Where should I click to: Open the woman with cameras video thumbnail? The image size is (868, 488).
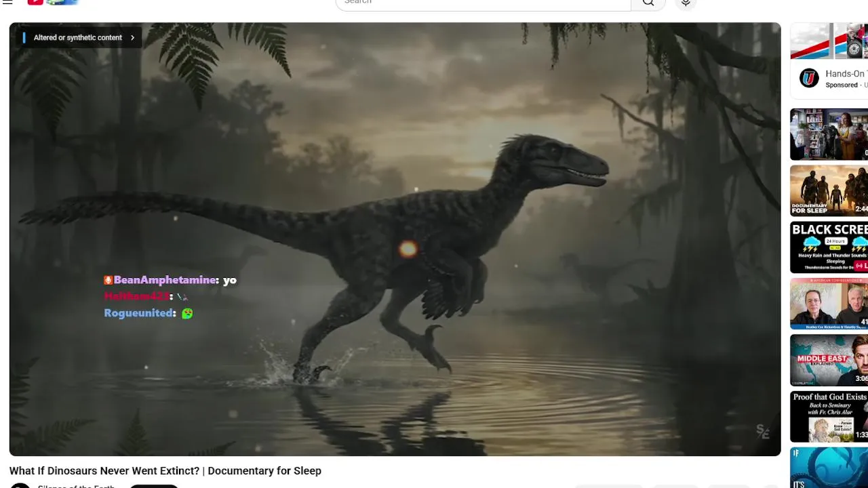click(829, 134)
